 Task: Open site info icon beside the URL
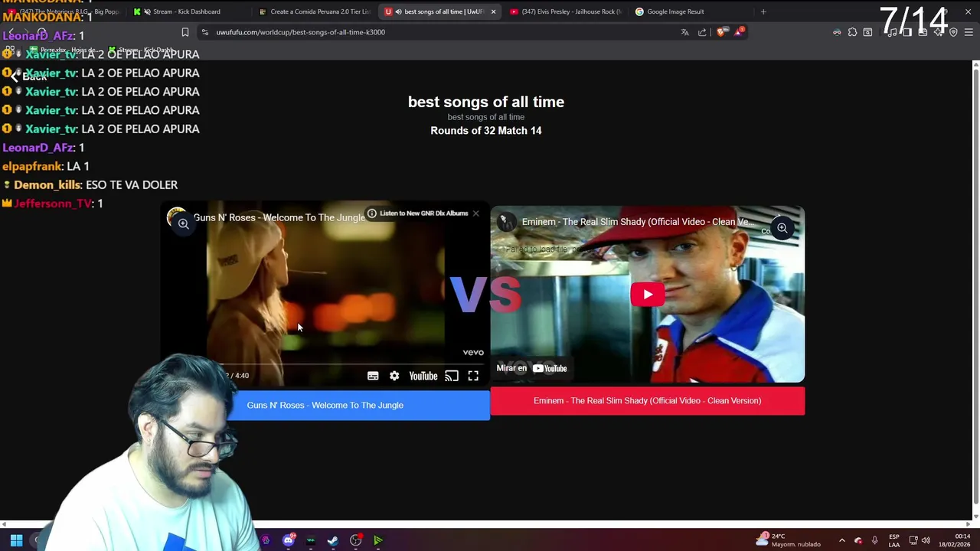tap(205, 32)
